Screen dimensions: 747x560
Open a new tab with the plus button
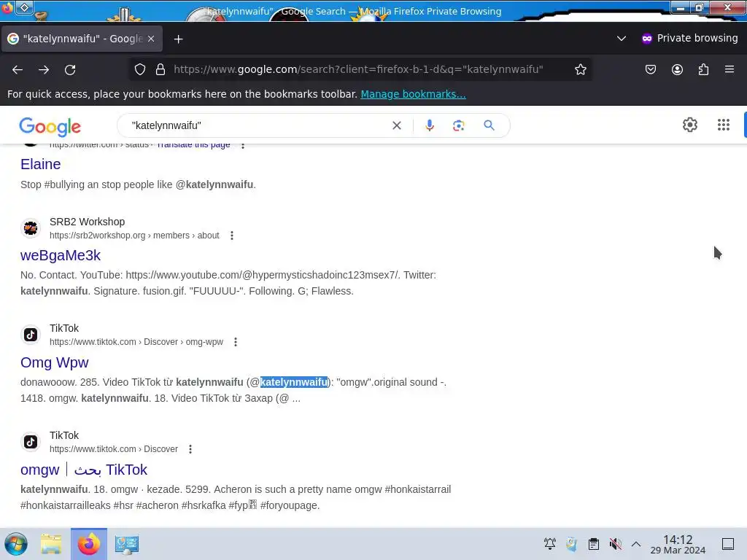(178, 39)
